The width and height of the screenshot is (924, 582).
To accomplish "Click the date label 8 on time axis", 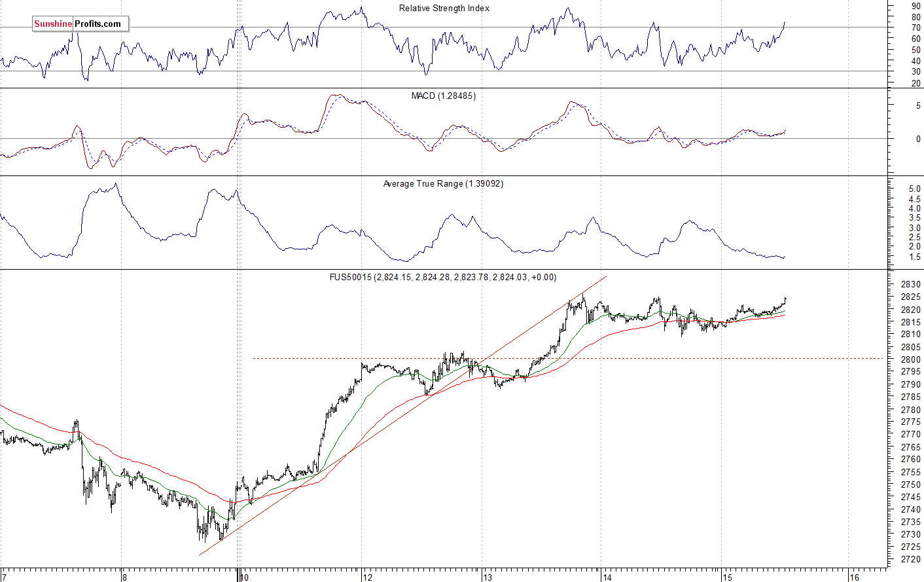I will click(x=124, y=577).
